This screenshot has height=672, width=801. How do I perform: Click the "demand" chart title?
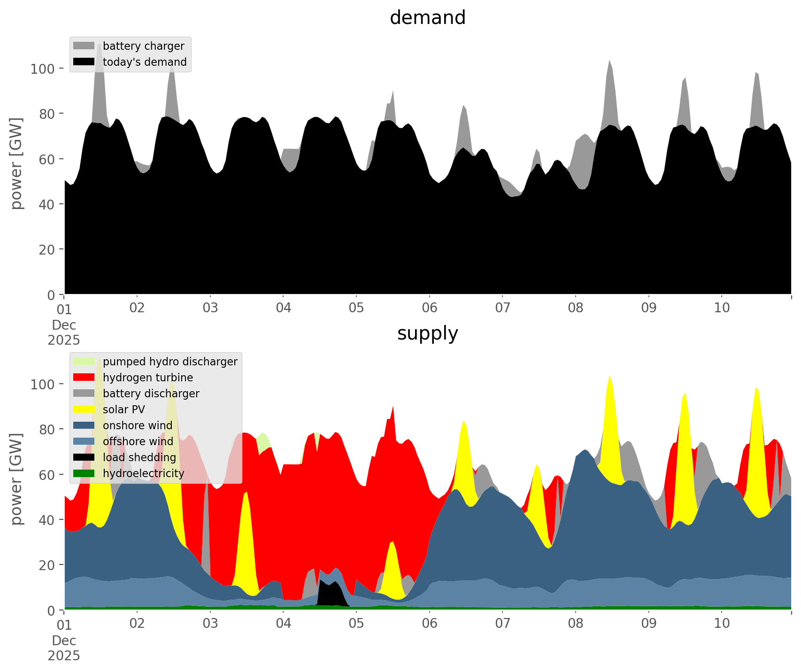click(427, 18)
